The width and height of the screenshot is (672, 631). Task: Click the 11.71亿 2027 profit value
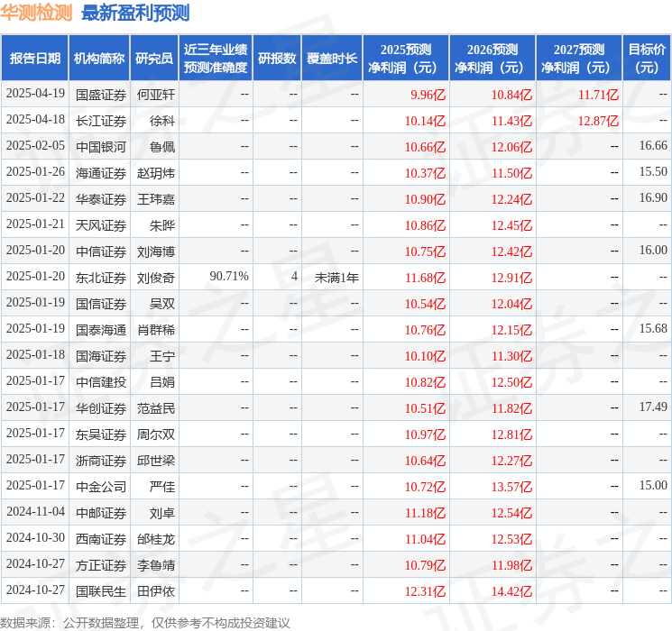598,95
